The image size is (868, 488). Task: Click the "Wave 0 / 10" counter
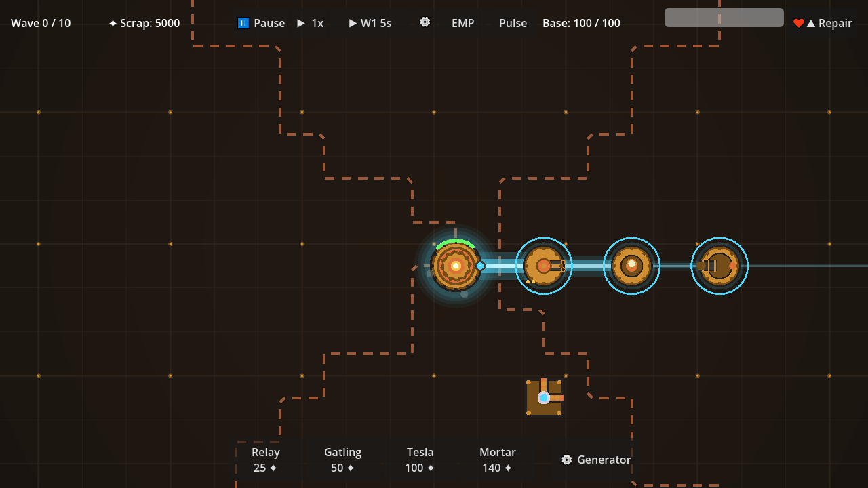41,23
